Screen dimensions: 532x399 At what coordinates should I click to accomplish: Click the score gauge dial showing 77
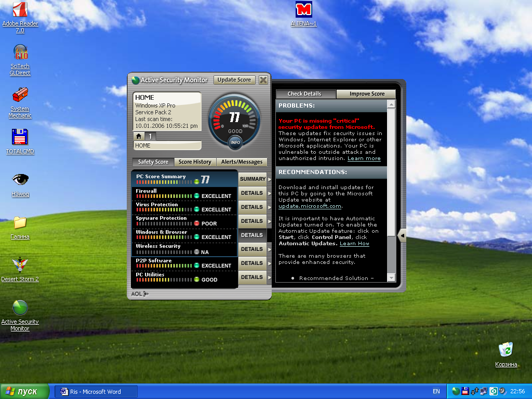point(234,119)
